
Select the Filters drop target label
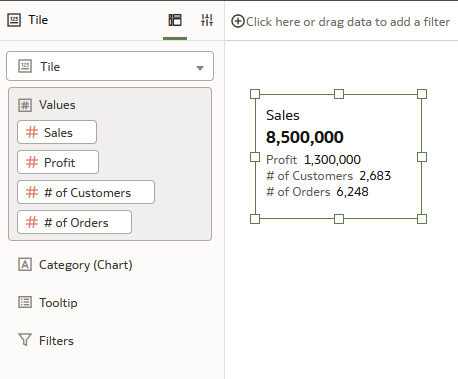pyautogui.click(x=56, y=341)
